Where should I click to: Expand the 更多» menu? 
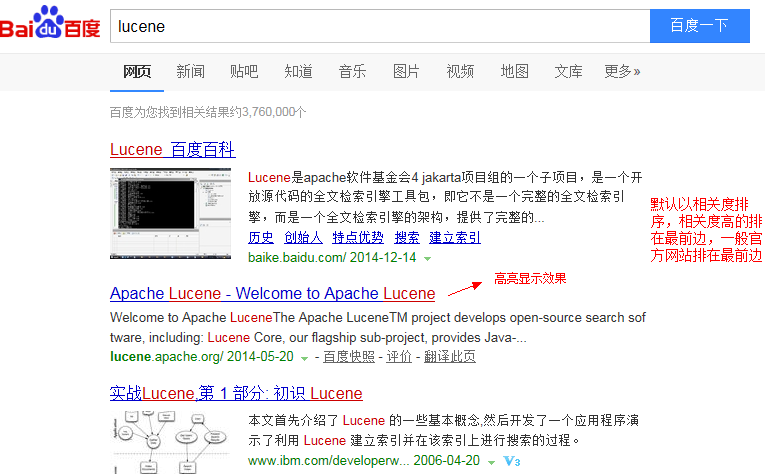pos(622,72)
